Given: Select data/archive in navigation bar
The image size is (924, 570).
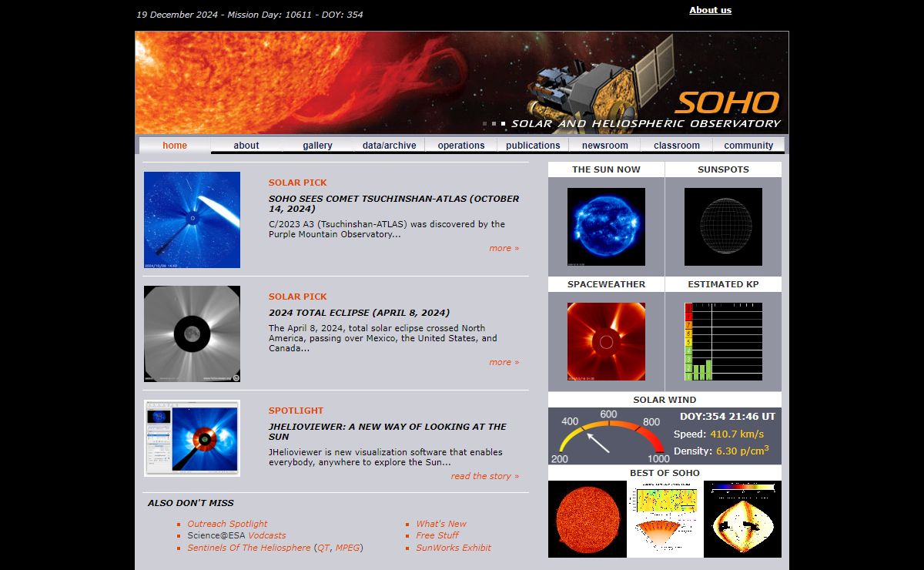Looking at the screenshot, I should [390, 146].
